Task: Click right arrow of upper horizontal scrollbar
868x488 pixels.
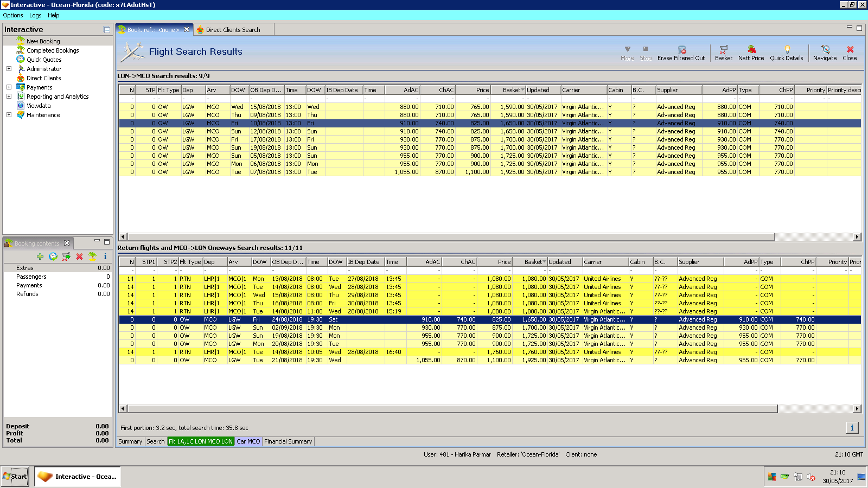Action: tap(857, 237)
